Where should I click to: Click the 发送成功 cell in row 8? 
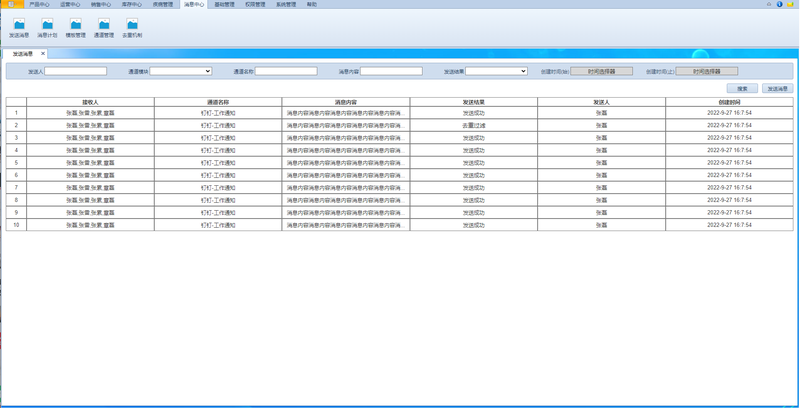coord(473,200)
